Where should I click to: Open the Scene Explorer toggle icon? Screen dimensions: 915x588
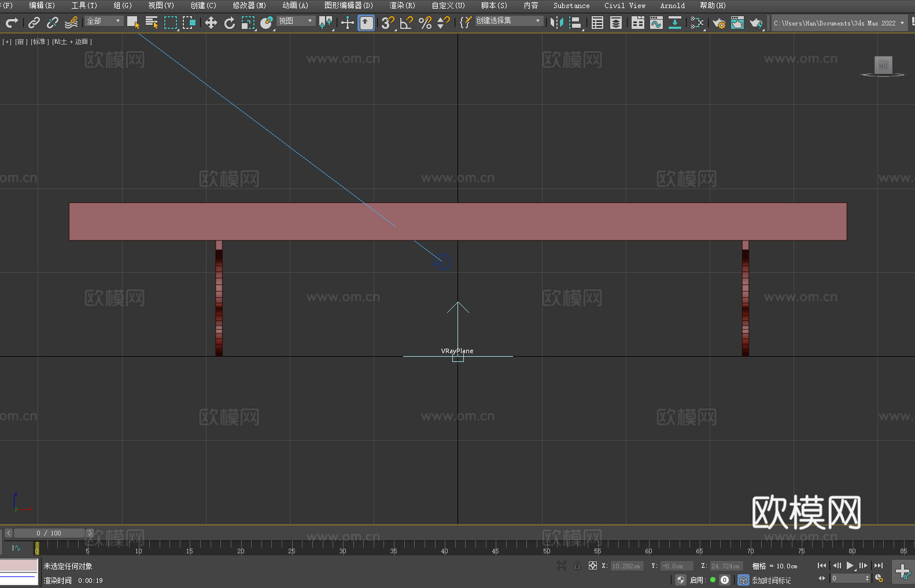[597, 23]
